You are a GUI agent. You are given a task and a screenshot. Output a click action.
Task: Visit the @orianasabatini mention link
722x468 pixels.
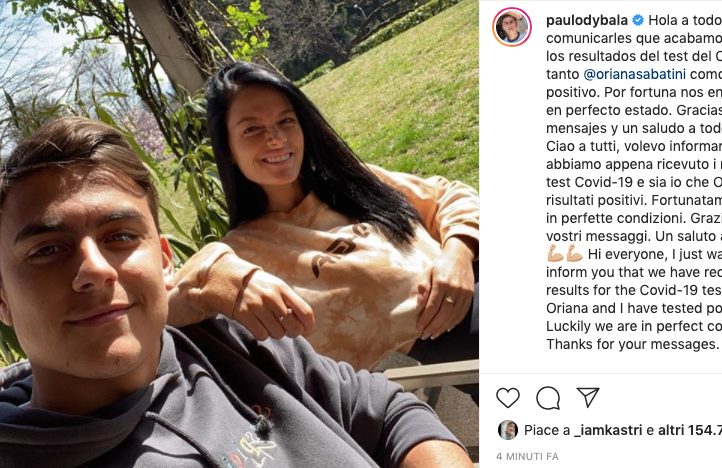[x=635, y=74]
